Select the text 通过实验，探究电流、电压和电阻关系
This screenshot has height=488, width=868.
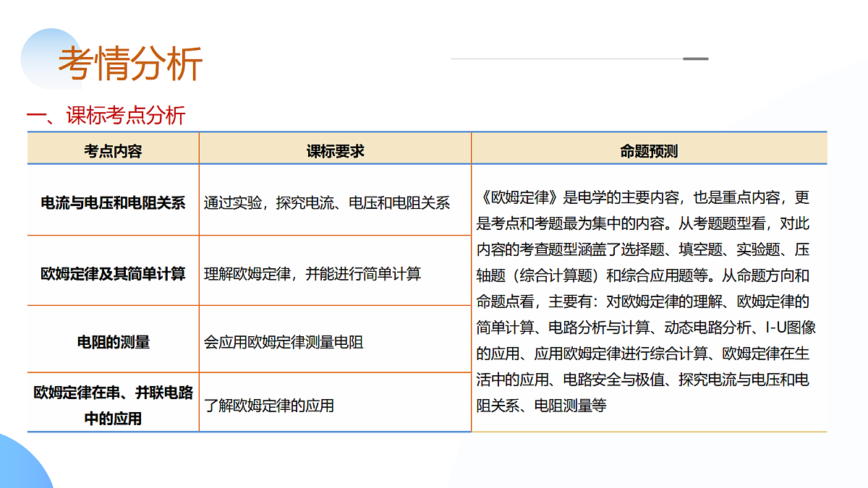tap(327, 203)
